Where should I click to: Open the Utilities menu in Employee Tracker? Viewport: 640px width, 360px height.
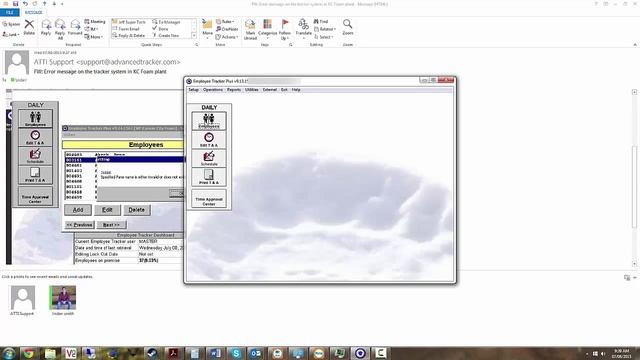(251, 89)
